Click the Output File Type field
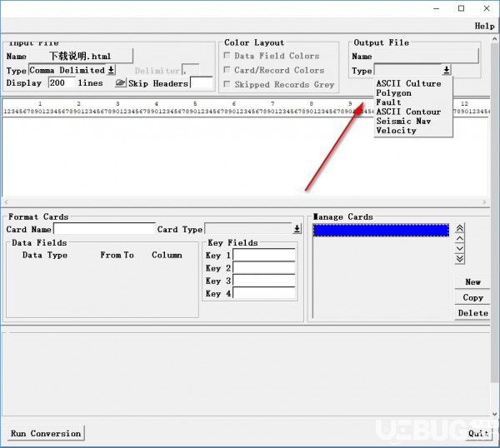This screenshot has width=500, height=448. (408, 70)
